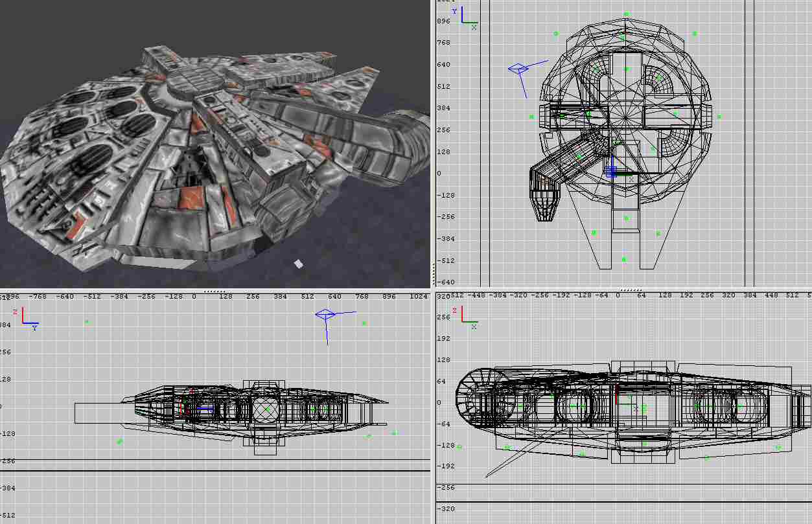Select round turret wireframe in side YZ view
The height and width of the screenshot is (524, 812).
266,409
